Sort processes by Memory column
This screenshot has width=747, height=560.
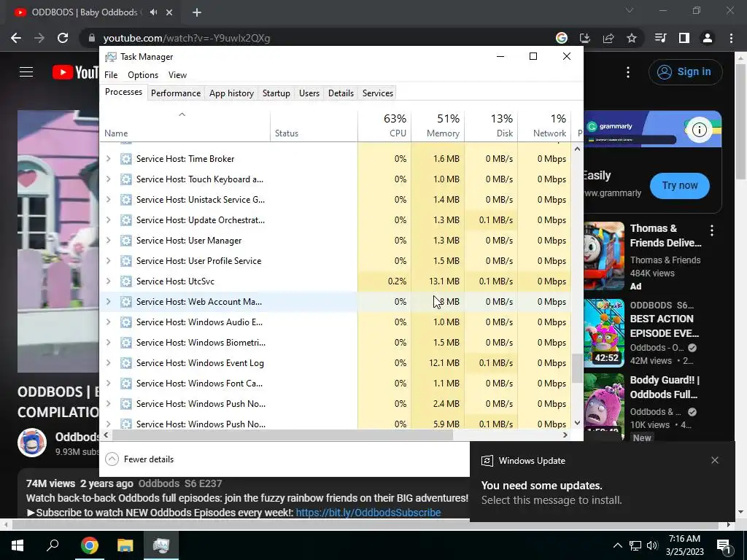tap(438, 125)
